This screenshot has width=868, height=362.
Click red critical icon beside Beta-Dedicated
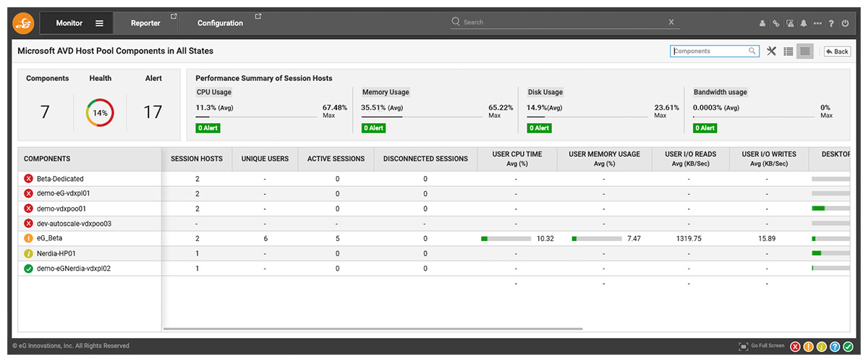tap(28, 179)
